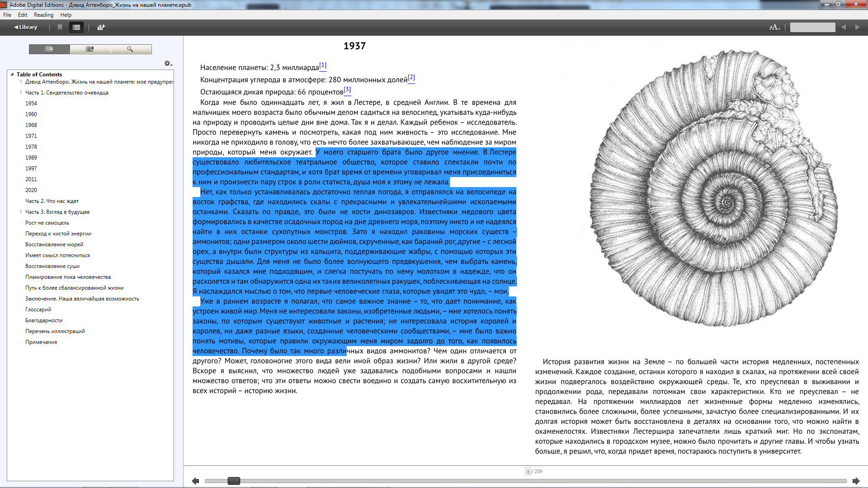Switch to the Table of Contents view tab
The image size is (868, 488).
pyautogui.click(x=49, y=49)
